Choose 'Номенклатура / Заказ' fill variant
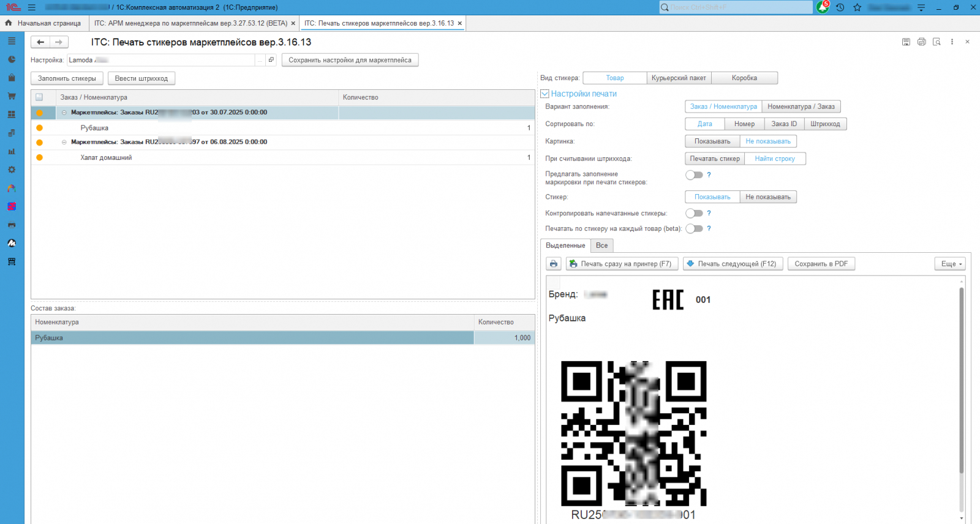 click(x=801, y=107)
